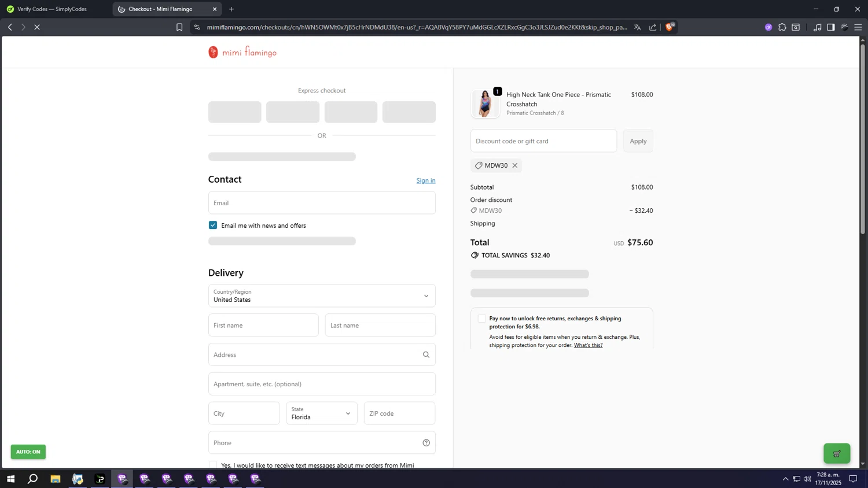Image resolution: width=868 pixels, height=488 pixels.
Task: Click the swimsuit product thumbnail
Action: tap(485, 104)
